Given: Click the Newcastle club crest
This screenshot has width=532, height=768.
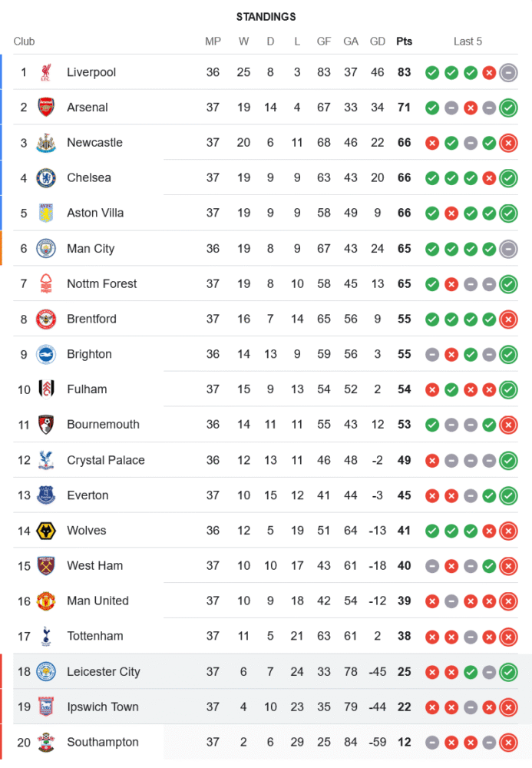Looking at the screenshot, I should coord(46,143).
